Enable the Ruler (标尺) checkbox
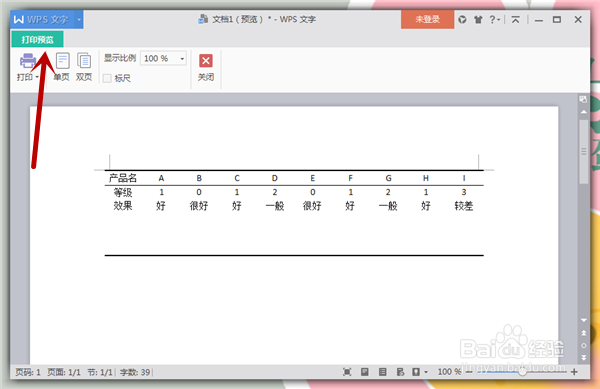The width and height of the screenshot is (600, 389). point(108,78)
